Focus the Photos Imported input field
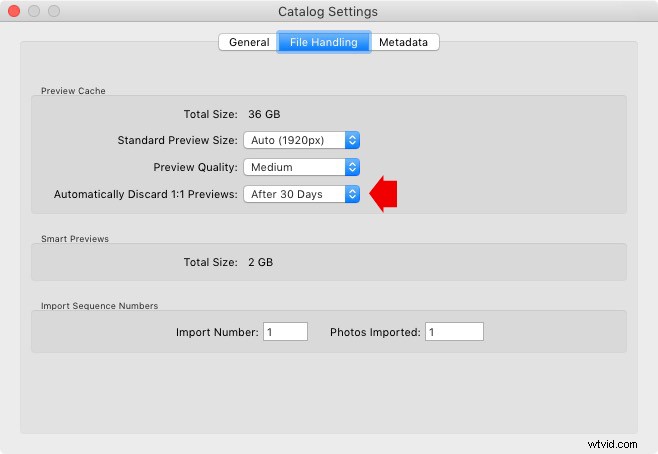 pyautogui.click(x=454, y=332)
